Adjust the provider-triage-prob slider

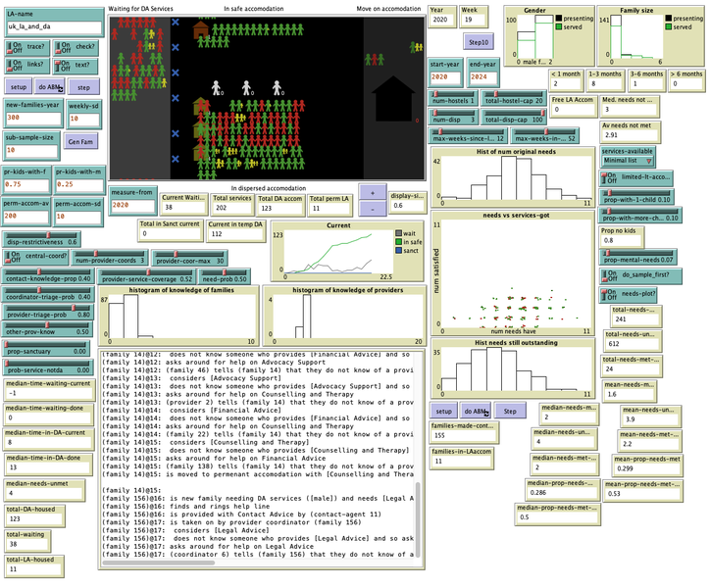click(48, 312)
